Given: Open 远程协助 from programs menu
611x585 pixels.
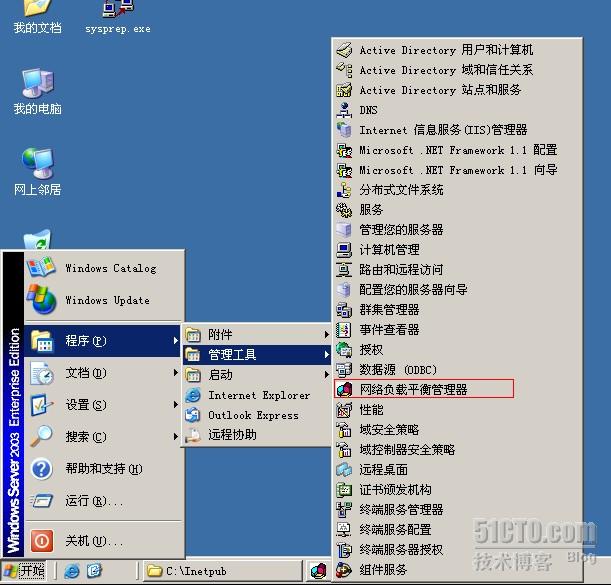Looking at the screenshot, I should click(256, 435).
